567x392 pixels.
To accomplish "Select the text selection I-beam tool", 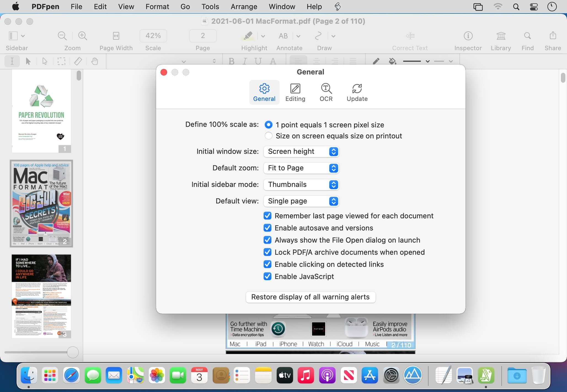I will coord(12,61).
